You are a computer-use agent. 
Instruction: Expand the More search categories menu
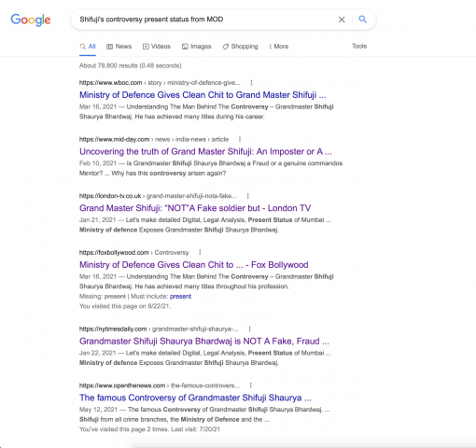pyautogui.click(x=279, y=47)
